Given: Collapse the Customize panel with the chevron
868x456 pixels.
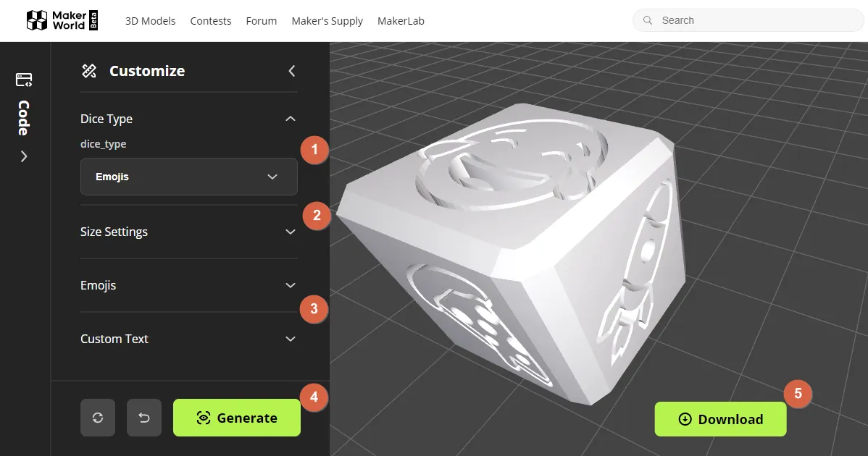Looking at the screenshot, I should pos(291,71).
